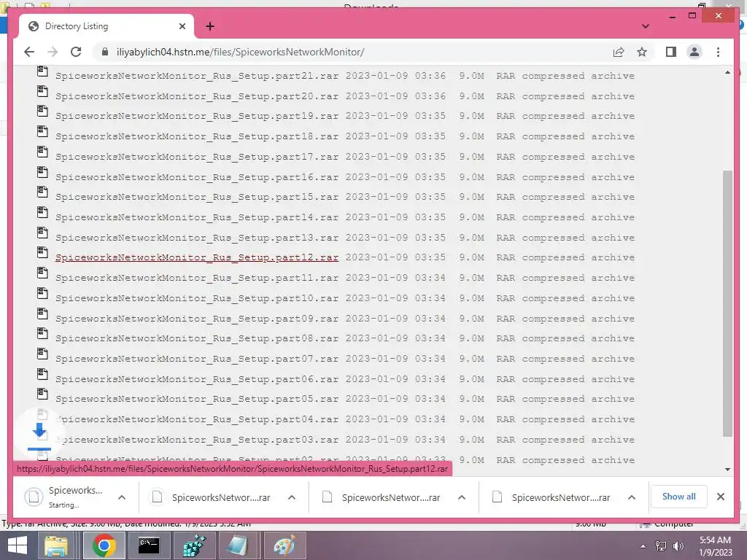747x560 pixels.
Task: Show all downloads
Action: click(x=678, y=497)
